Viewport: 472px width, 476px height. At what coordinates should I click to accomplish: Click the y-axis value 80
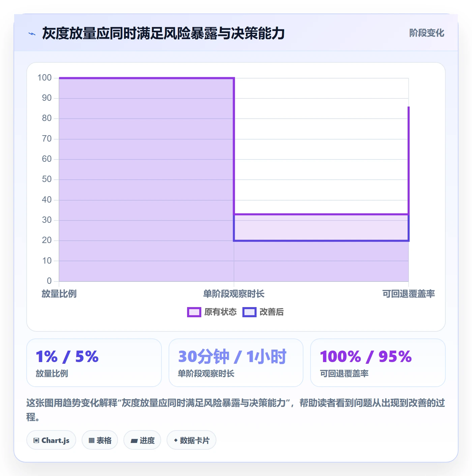47,118
